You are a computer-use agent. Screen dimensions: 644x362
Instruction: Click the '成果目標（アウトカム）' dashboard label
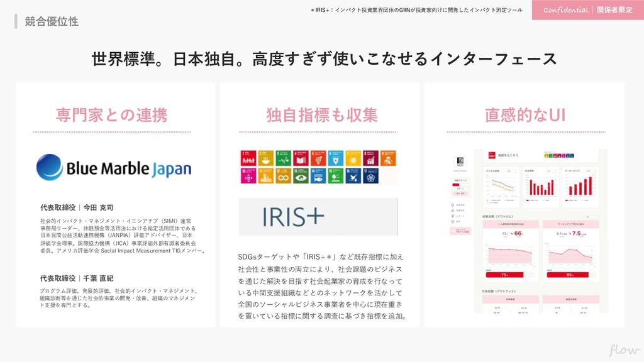pos(497,216)
